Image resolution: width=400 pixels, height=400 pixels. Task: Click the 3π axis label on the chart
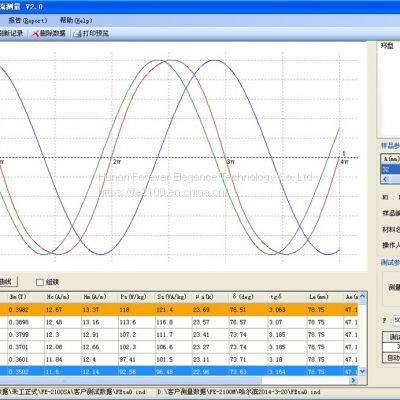pyautogui.click(x=231, y=162)
